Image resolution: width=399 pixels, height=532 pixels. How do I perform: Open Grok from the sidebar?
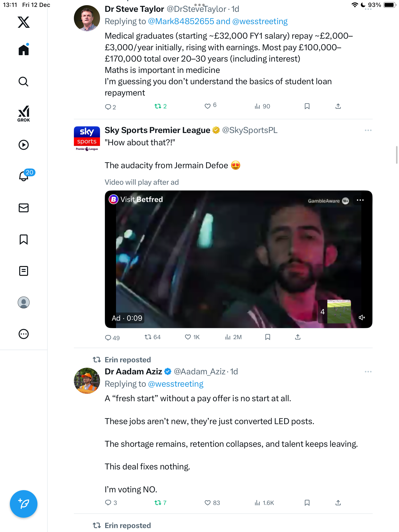(x=24, y=114)
